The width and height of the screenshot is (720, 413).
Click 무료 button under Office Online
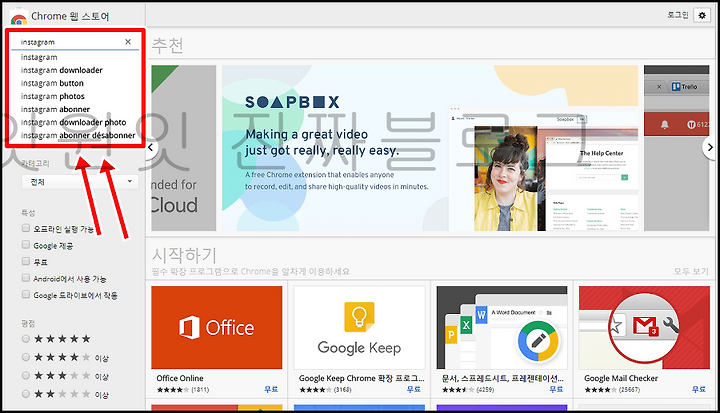pos(271,389)
